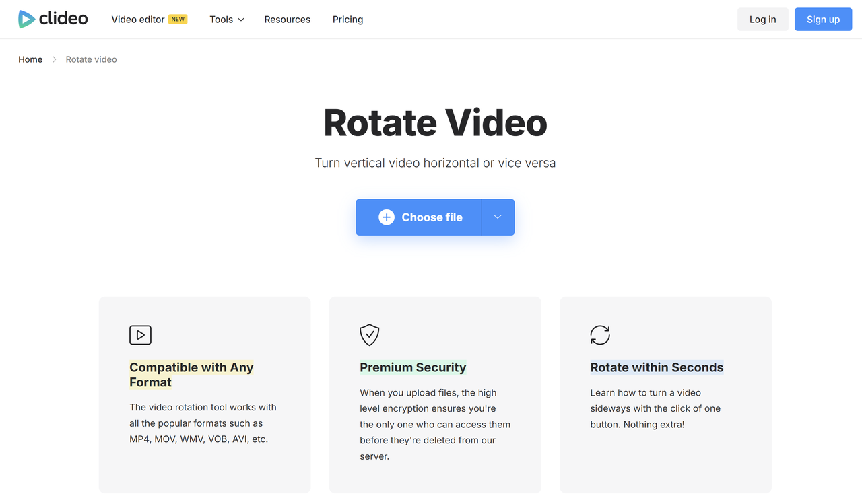
Task: Expand the Choose file dropdown arrow
Action: [x=498, y=217]
